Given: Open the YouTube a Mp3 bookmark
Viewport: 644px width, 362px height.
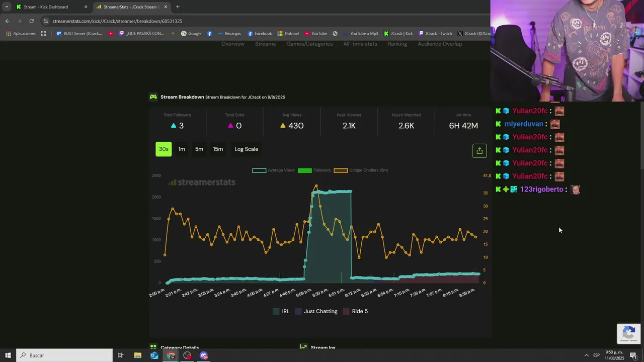Looking at the screenshot, I should tap(361, 34).
